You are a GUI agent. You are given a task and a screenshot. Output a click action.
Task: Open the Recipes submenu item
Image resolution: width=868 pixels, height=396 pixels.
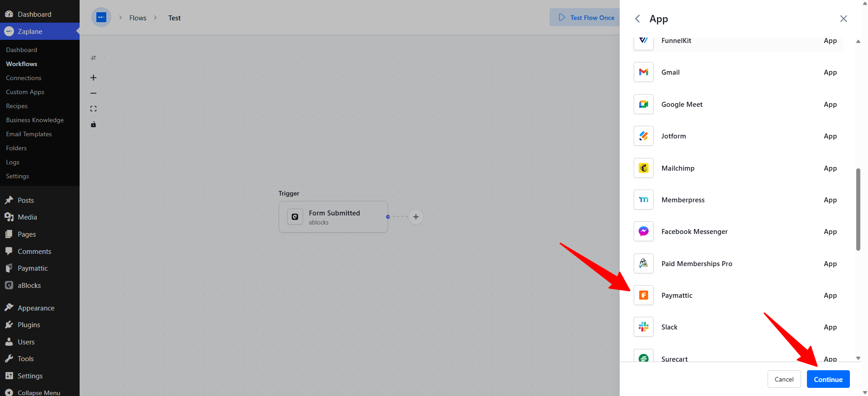pyautogui.click(x=17, y=106)
